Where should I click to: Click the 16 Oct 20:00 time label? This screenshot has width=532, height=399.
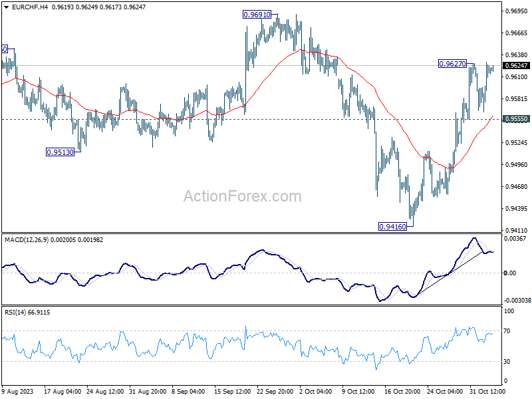(x=402, y=392)
